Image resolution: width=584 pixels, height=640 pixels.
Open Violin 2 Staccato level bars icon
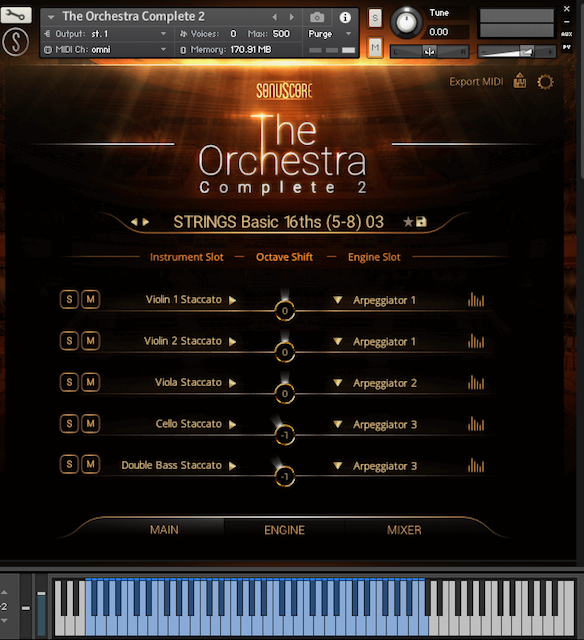click(x=476, y=341)
